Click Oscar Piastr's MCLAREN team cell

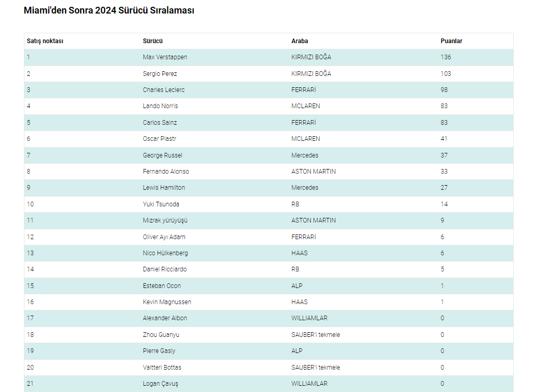(x=306, y=139)
